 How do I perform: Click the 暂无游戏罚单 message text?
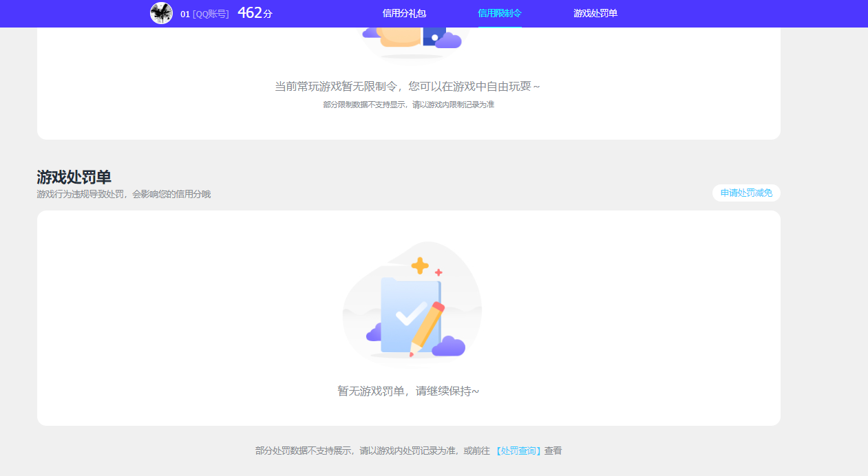click(x=410, y=391)
